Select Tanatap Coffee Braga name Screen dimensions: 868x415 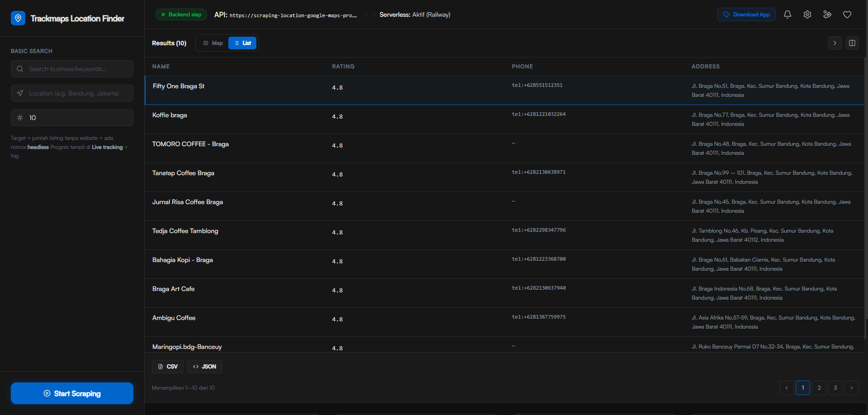click(183, 173)
